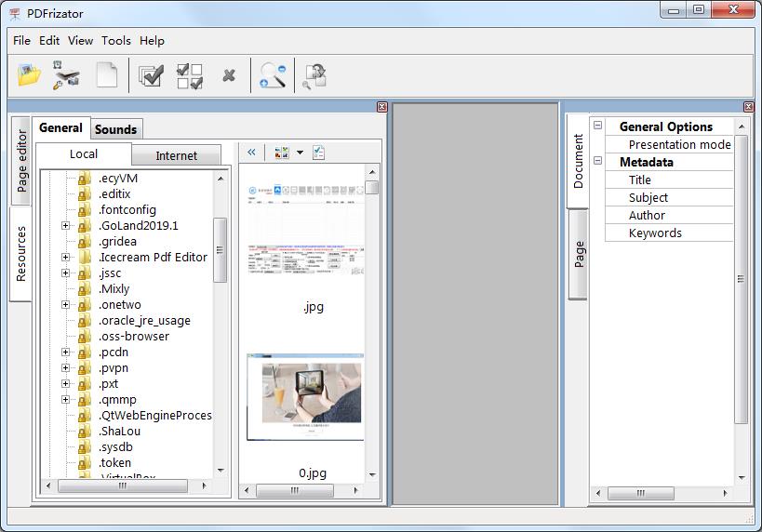The image size is (762, 532).
Task: Click the select all pages checkmark icon
Action: [x=151, y=75]
